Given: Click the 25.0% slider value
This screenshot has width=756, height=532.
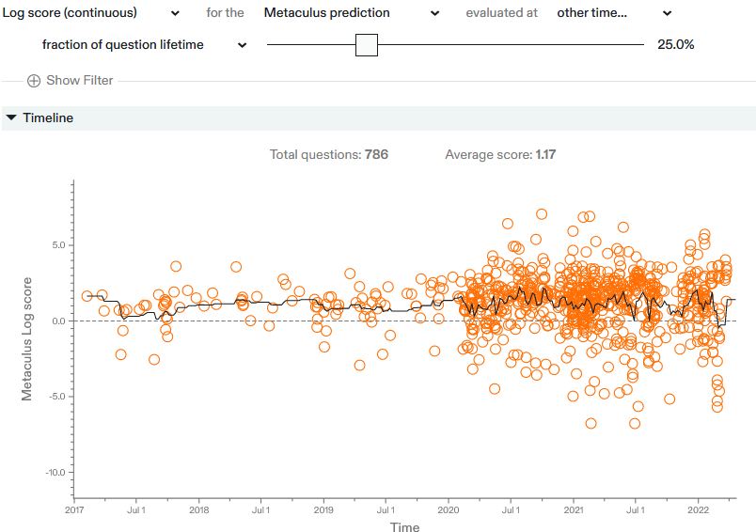Looking at the screenshot, I should click(x=676, y=45).
